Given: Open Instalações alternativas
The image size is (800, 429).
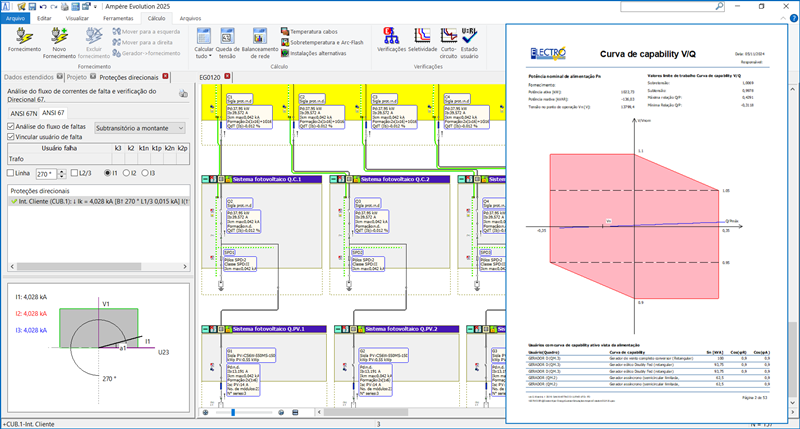Looking at the screenshot, I should pyautogui.click(x=313, y=53).
